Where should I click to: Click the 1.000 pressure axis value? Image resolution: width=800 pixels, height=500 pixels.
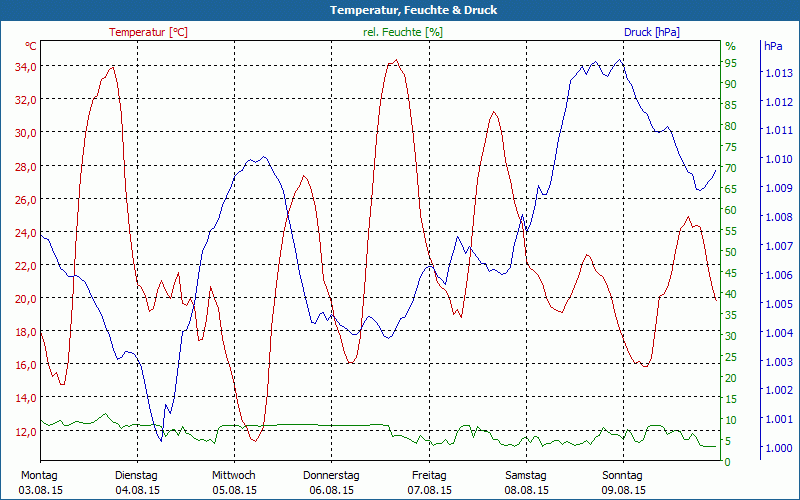778,449
